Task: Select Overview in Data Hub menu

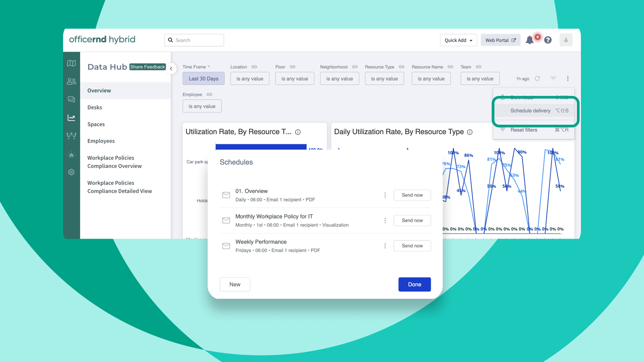Action: [x=126, y=91]
